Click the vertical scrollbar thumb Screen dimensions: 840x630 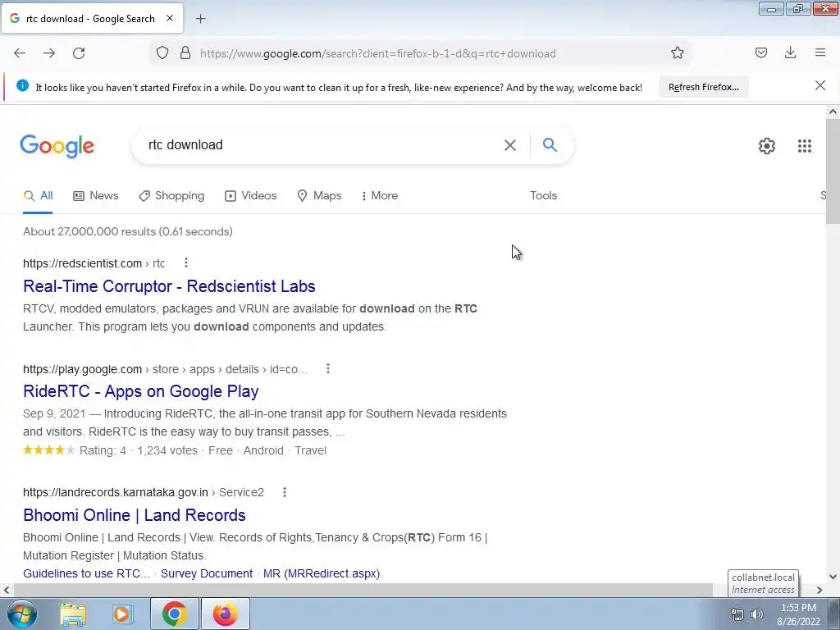click(x=833, y=171)
